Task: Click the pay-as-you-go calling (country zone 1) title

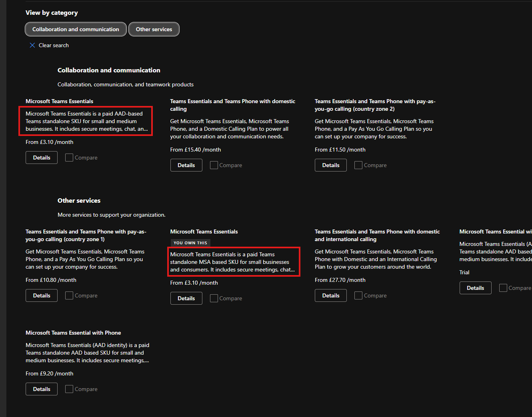Action: 86,235
